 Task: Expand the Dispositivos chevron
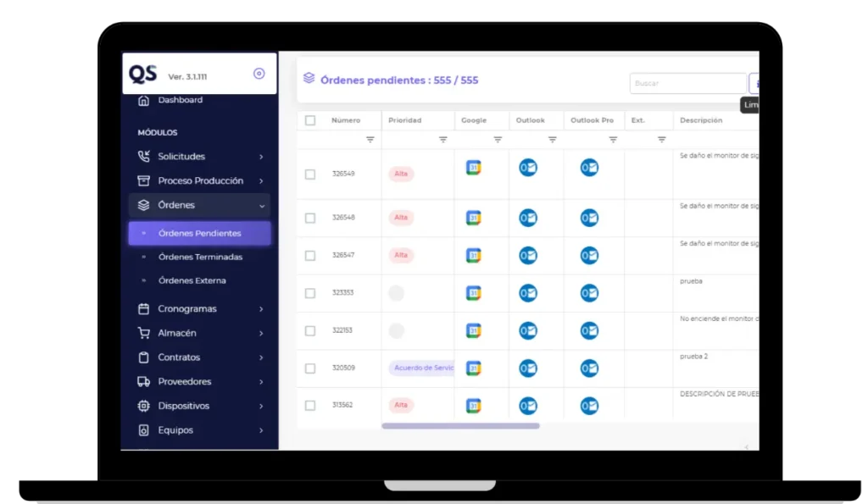click(261, 406)
